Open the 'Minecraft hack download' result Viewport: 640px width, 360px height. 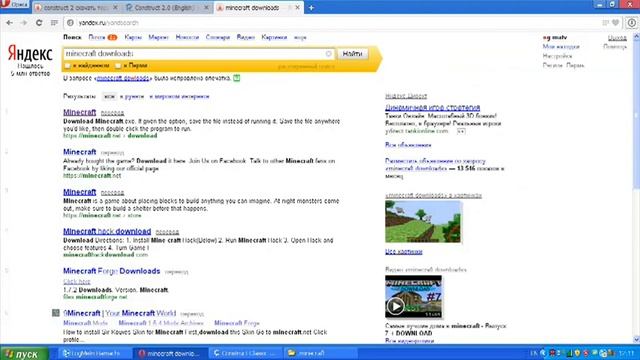click(107, 231)
